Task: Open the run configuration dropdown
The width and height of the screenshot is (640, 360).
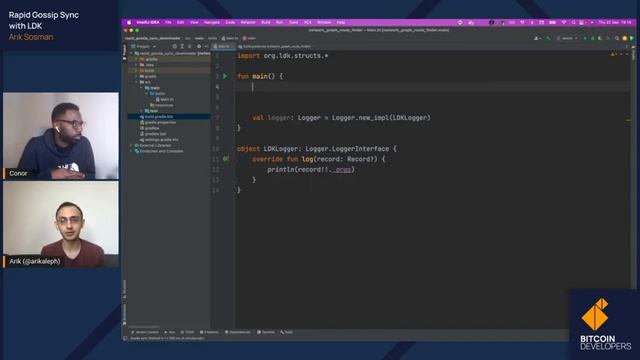Action: 567,38
